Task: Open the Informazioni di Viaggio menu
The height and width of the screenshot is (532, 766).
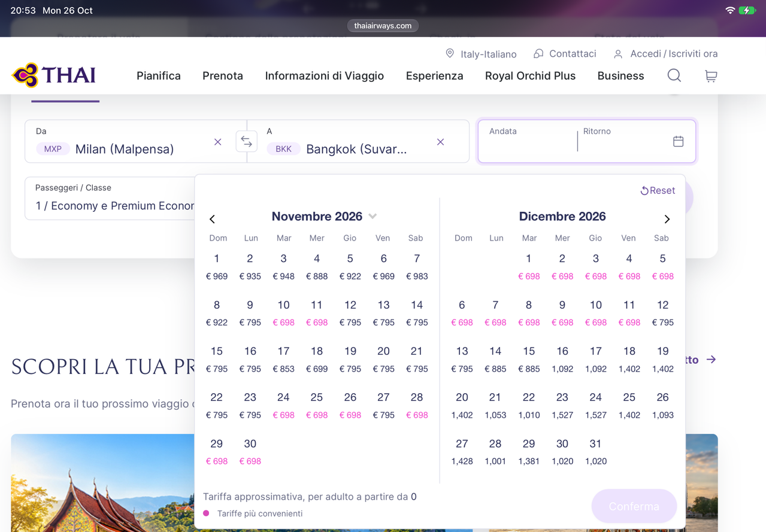Action: [325, 76]
